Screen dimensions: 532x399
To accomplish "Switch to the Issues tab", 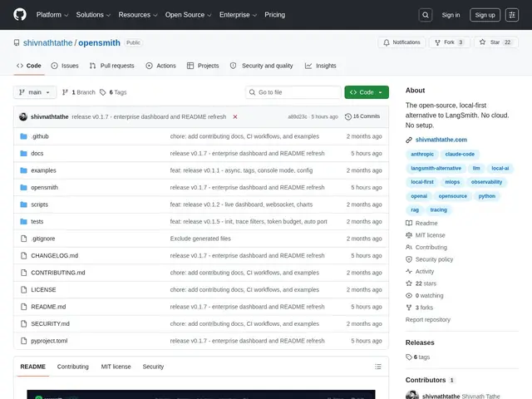I will pyautogui.click(x=65, y=66).
